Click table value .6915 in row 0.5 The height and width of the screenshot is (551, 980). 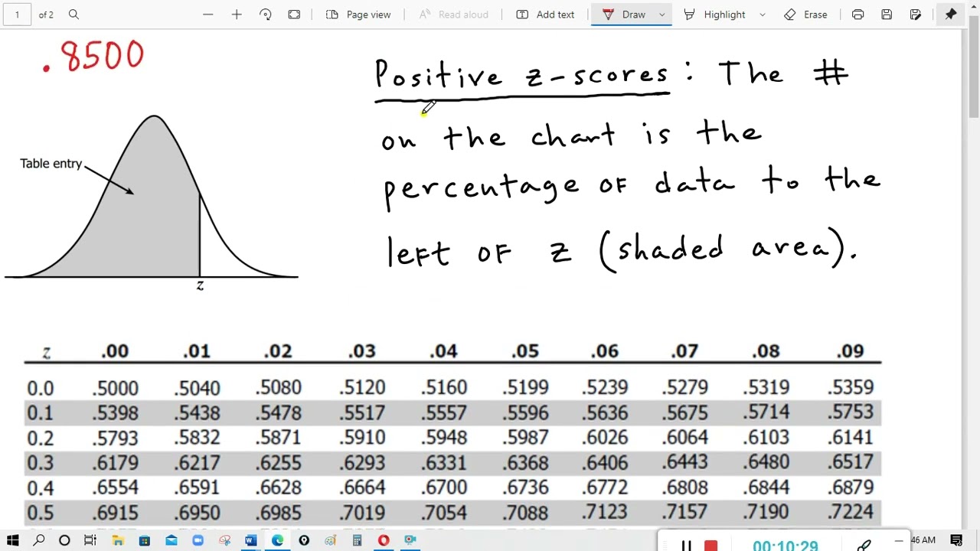[x=116, y=512]
